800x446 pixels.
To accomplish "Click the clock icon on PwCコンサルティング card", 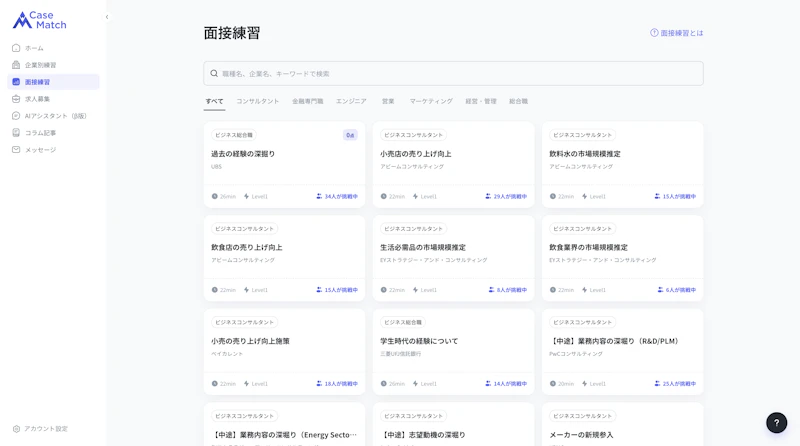I will click(x=553, y=384).
